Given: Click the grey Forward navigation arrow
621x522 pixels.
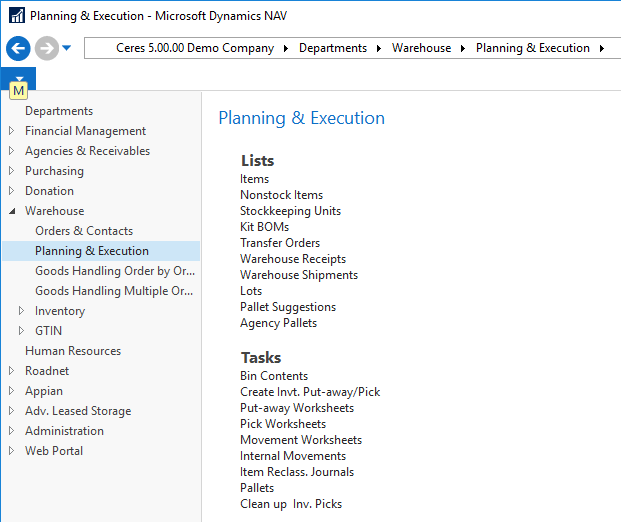Looking at the screenshot, I should click(46, 48).
